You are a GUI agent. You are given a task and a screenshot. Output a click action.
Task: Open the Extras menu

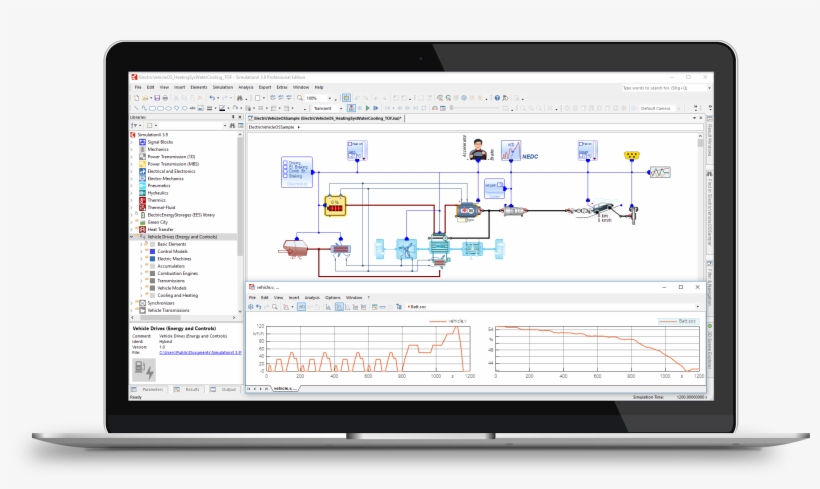click(x=282, y=87)
